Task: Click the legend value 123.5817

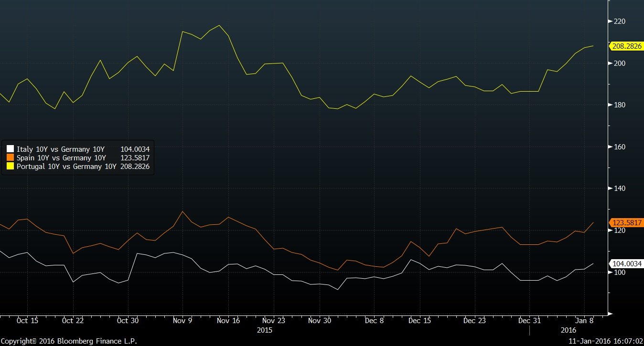Action: click(x=135, y=158)
